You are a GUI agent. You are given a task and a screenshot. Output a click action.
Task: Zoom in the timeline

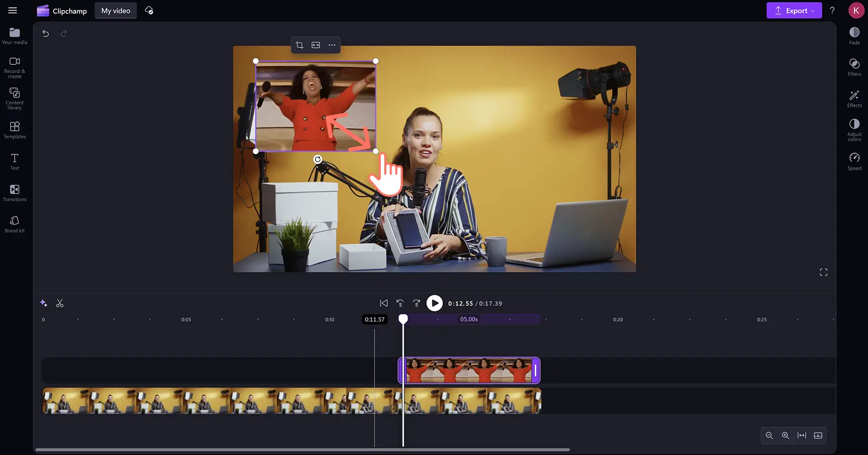click(786, 435)
